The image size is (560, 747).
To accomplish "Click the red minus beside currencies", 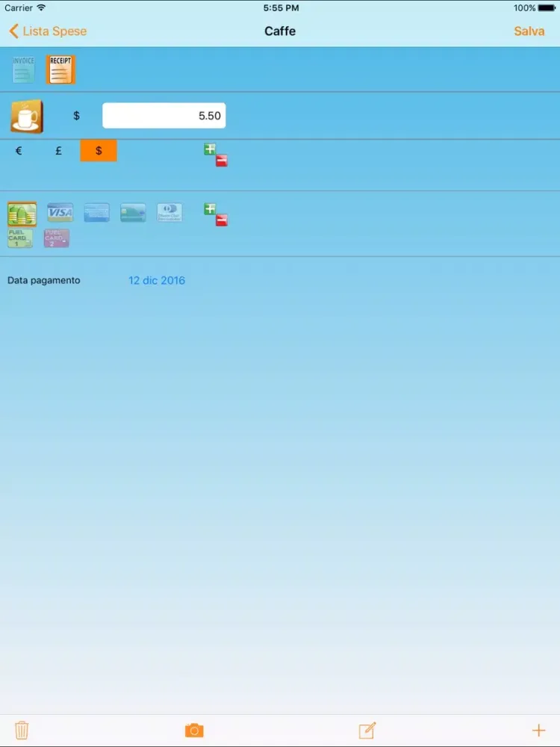I will (222, 161).
